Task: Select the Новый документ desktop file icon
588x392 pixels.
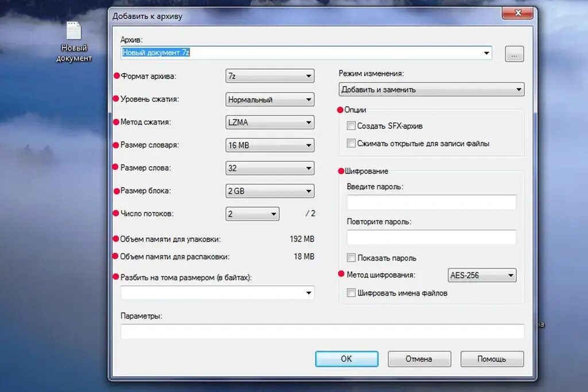Action: (74, 41)
